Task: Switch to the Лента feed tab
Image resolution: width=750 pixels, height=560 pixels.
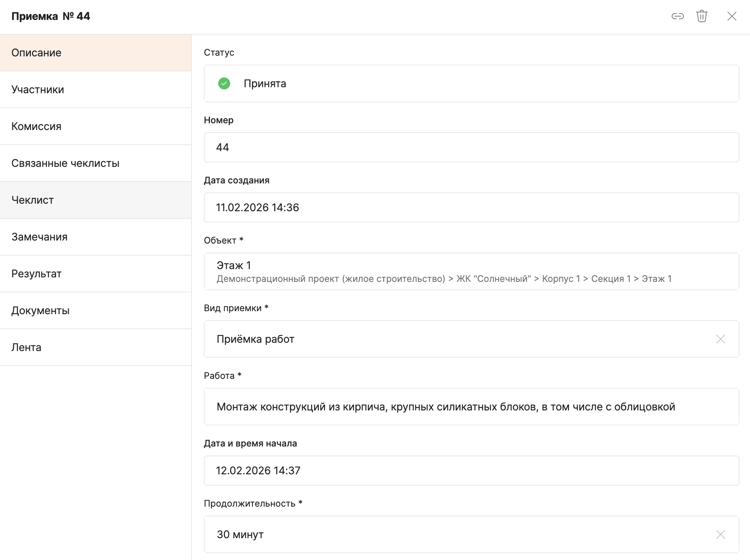Action: pos(96,347)
